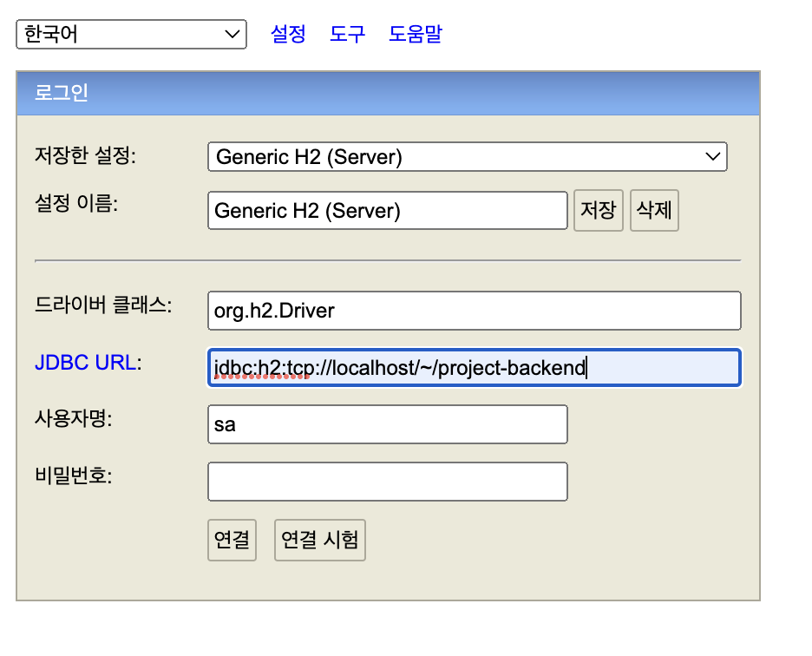The width and height of the screenshot is (812, 656).
Task: Open the 도구 link
Action: (x=347, y=34)
